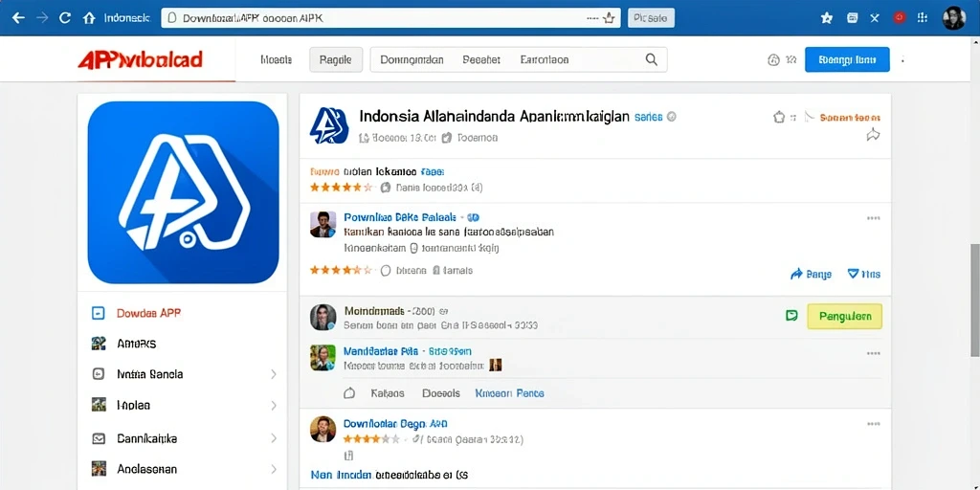Viewport: 980px width, 490px height.
Task: Reload the page with refresh icon
Action: [64, 17]
